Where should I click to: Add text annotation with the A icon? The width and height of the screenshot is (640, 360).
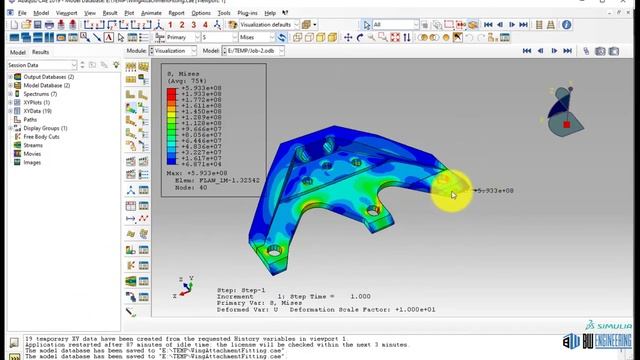point(109,38)
